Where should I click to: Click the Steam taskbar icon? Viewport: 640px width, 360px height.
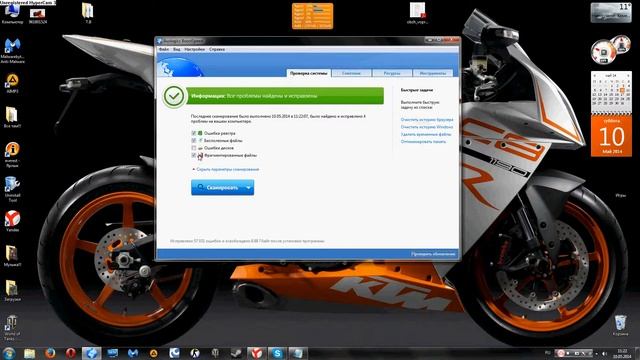(x=236, y=353)
